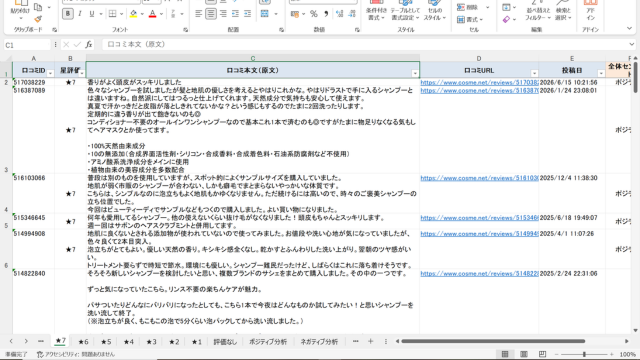
Task: Click the Copy icon in the clipboard group
Action: (38, 7)
